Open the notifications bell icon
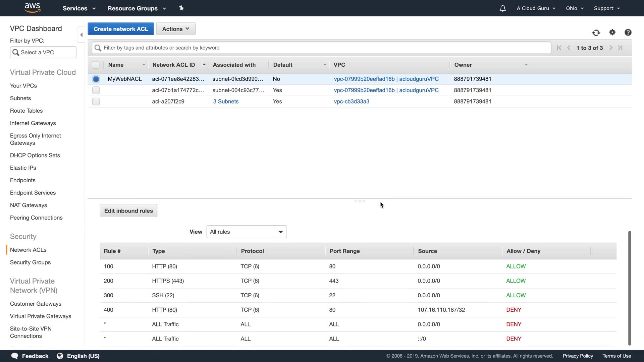Screen dimensions: 644x362 coord(502,8)
